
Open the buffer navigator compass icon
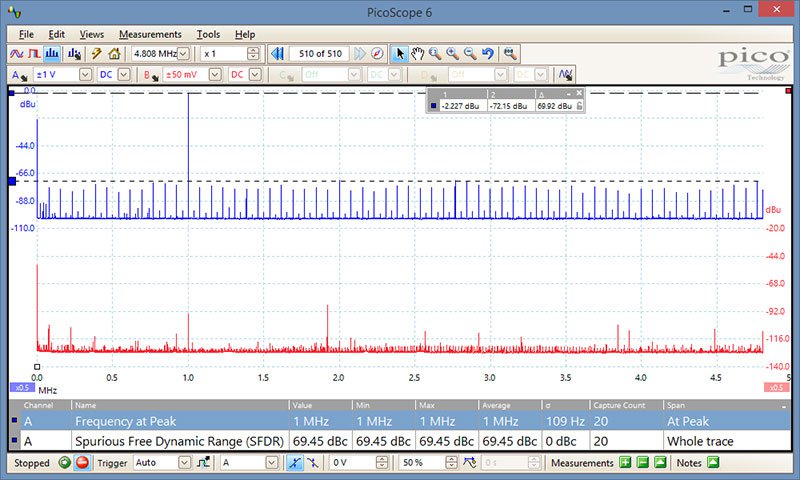pyautogui.click(x=377, y=53)
